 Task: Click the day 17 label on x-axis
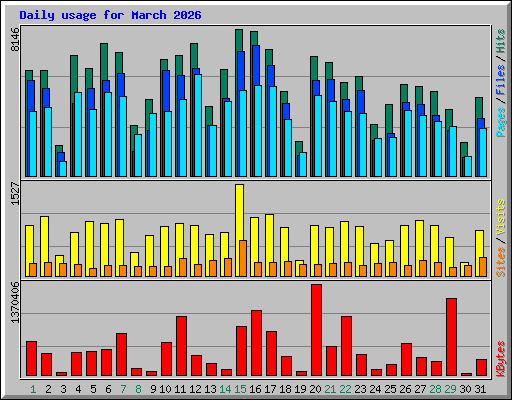270,389
